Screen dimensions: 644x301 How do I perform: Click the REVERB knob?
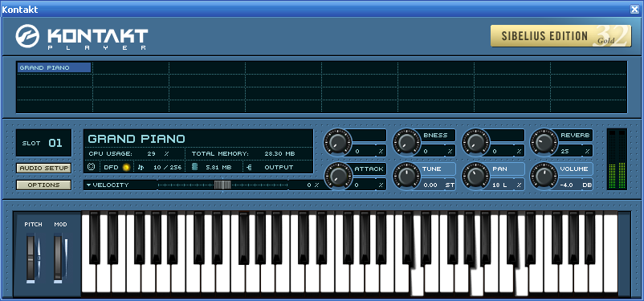[544, 142]
